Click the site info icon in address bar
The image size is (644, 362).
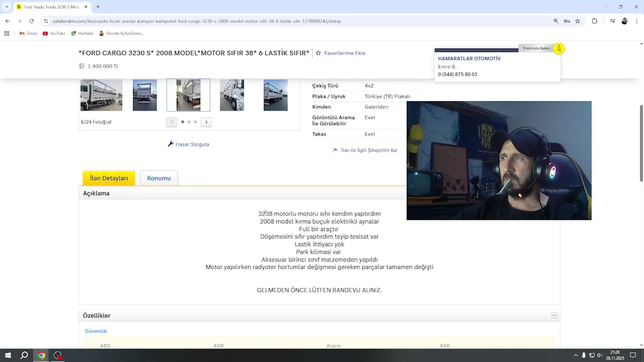[x=46, y=21]
